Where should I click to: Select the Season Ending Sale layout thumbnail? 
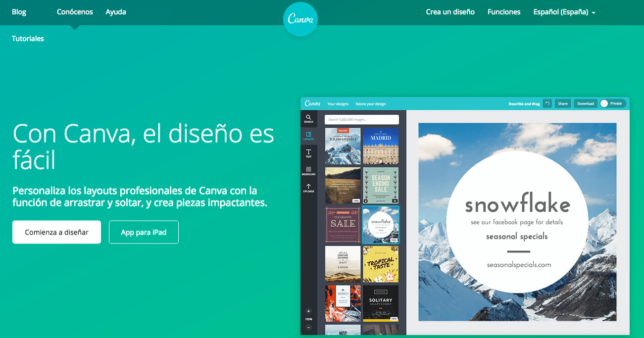[x=381, y=185]
